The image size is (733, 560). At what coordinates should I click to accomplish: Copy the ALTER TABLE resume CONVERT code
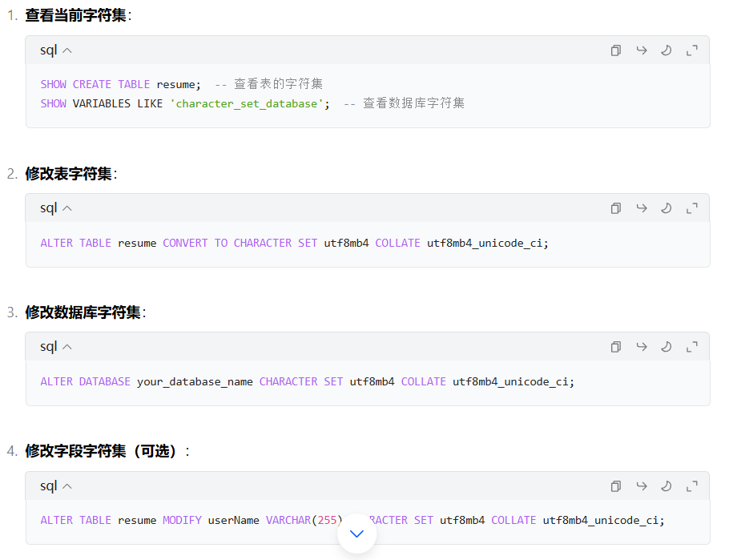[x=616, y=207]
